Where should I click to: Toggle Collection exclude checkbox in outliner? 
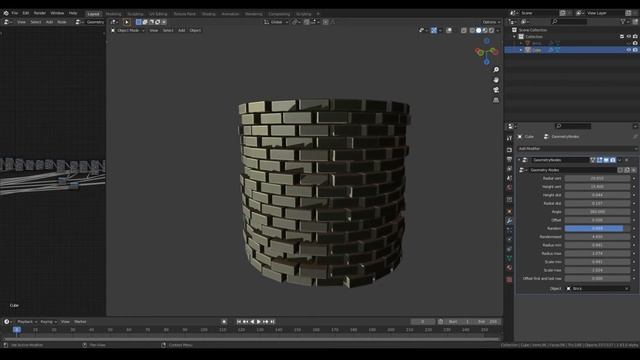(622, 37)
